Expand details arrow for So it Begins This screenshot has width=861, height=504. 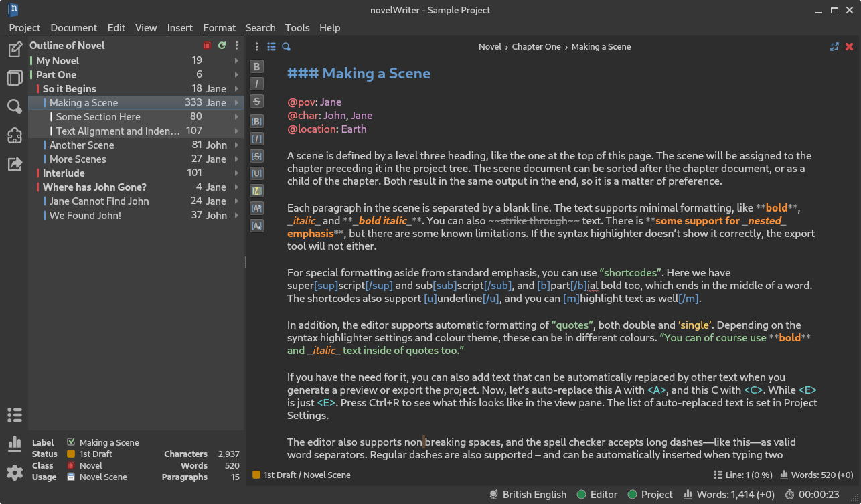click(236, 88)
